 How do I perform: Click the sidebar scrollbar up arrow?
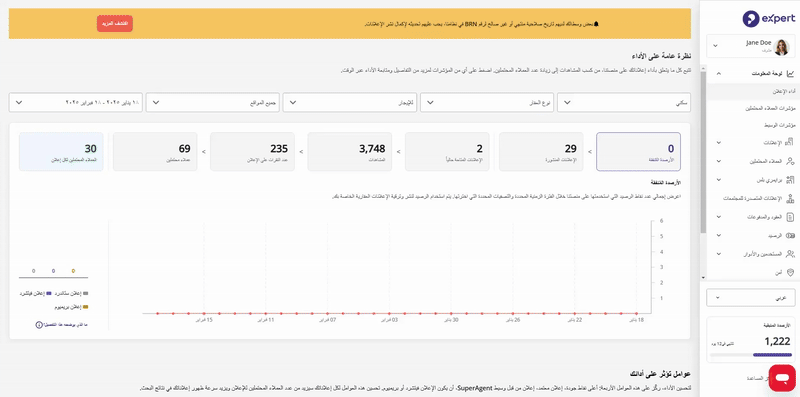click(704, 67)
